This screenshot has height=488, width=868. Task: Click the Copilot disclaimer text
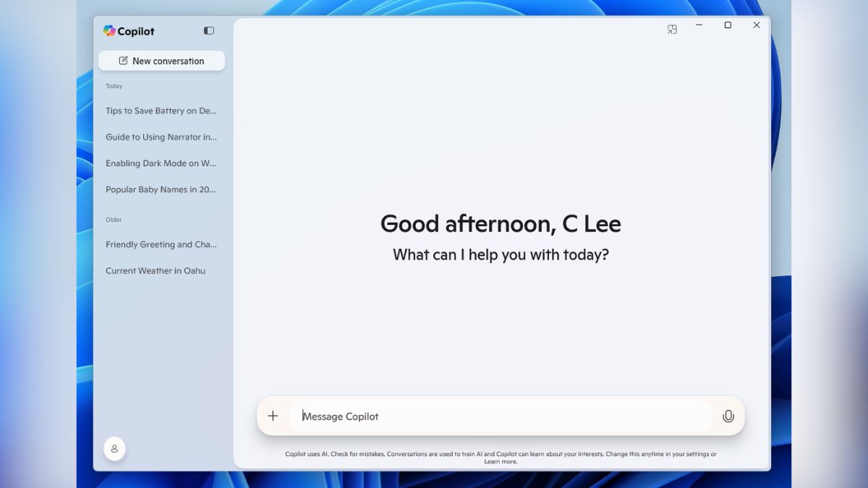tap(501, 454)
